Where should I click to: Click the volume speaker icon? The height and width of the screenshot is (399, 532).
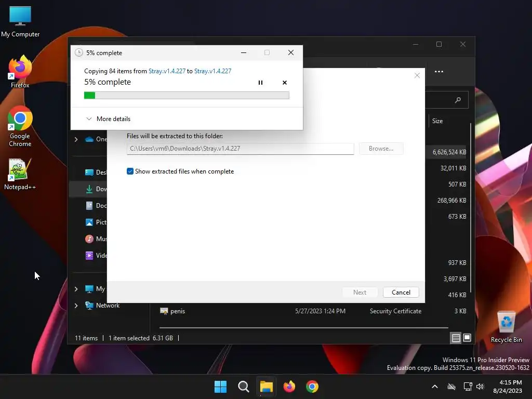click(x=480, y=387)
